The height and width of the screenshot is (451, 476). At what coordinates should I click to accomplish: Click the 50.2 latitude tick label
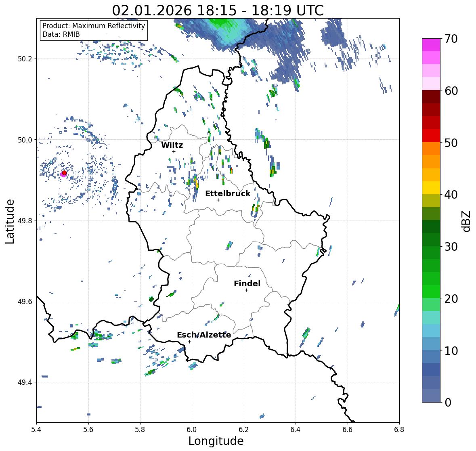(25, 59)
